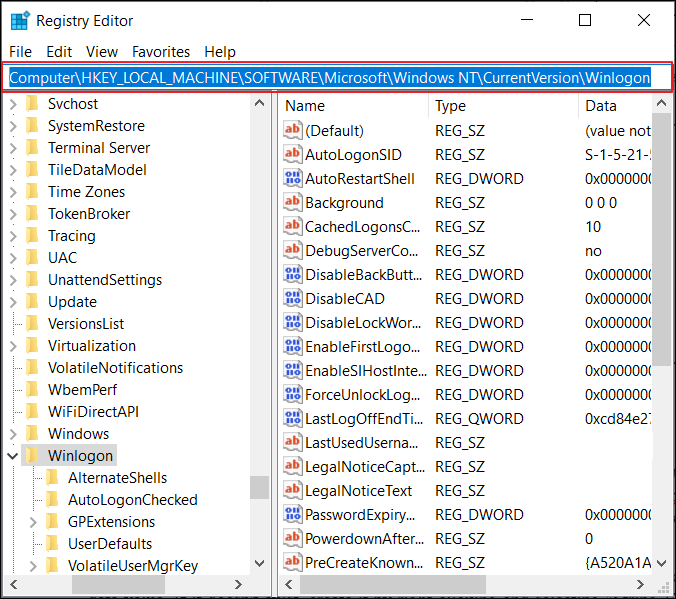676x599 pixels.
Task: Expand the Svchost key
Action: tap(13, 104)
